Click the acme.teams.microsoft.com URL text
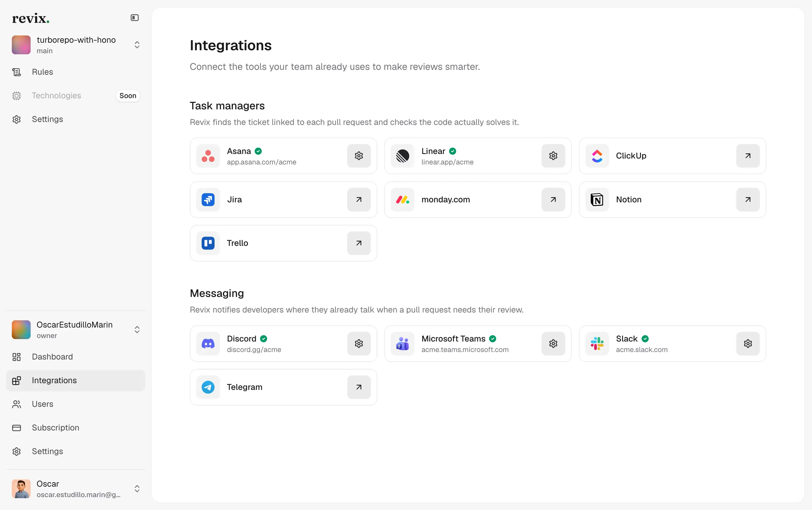Viewport: 812px width, 510px height. coord(465,350)
